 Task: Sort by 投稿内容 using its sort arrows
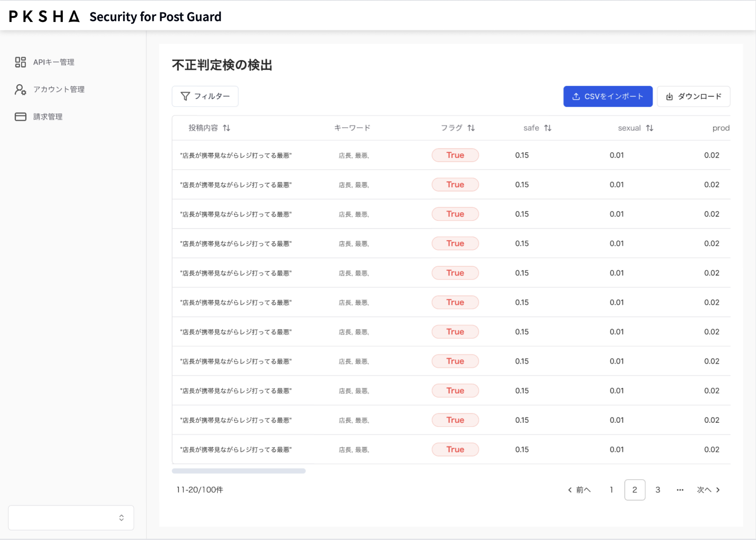[x=227, y=128]
